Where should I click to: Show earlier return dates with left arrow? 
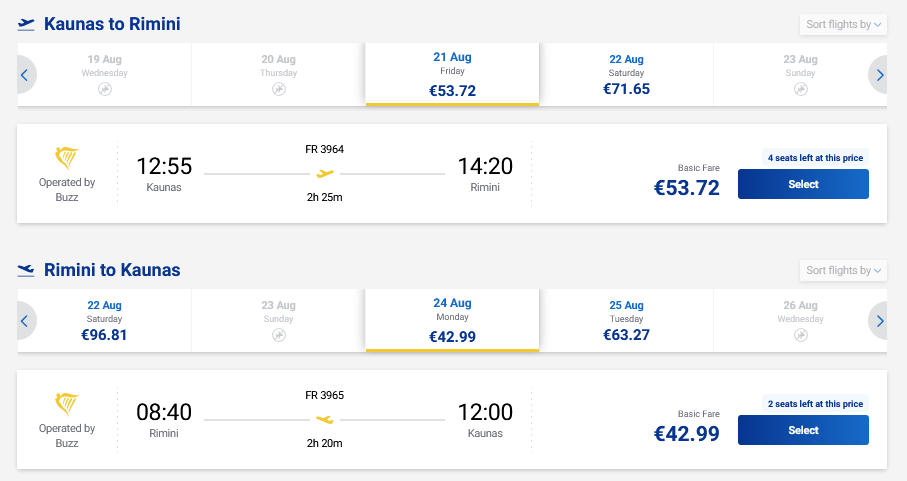(25, 321)
